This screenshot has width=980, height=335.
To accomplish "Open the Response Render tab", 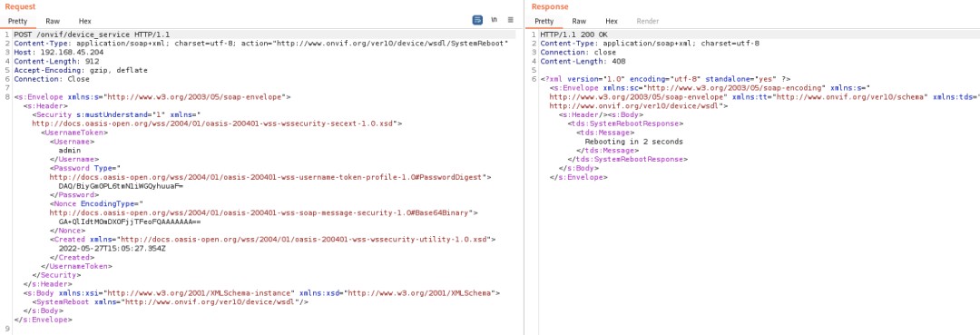I will 648,21.
